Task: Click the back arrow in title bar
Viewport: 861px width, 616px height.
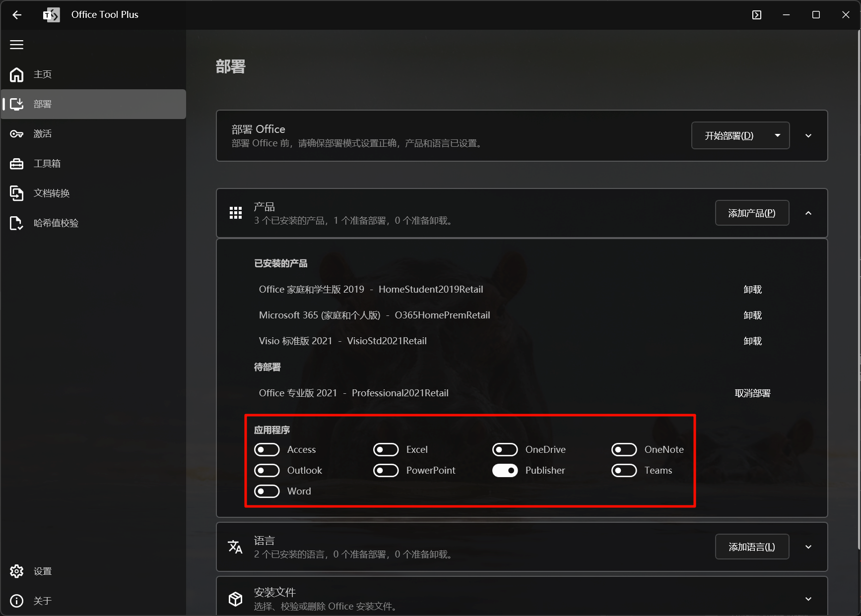Action: (x=17, y=15)
